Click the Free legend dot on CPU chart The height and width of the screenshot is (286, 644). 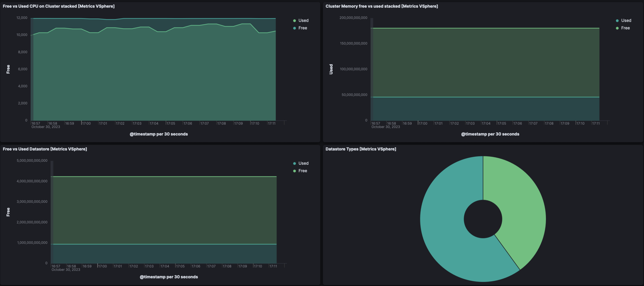[x=294, y=28]
